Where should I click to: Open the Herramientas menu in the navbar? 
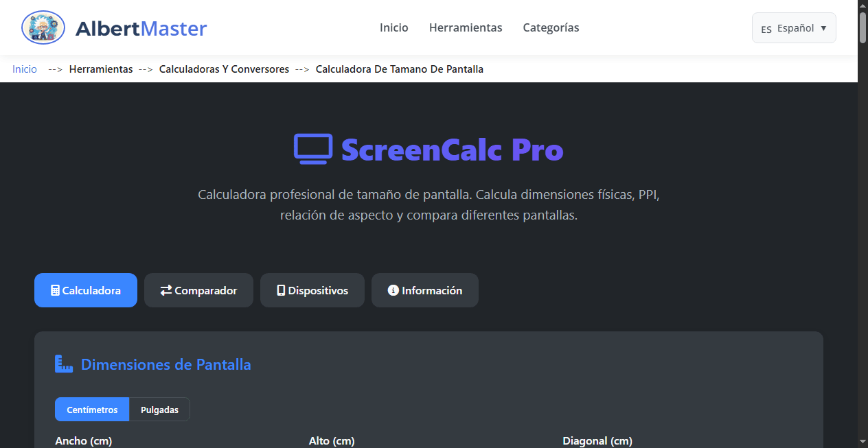pyautogui.click(x=466, y=27)
